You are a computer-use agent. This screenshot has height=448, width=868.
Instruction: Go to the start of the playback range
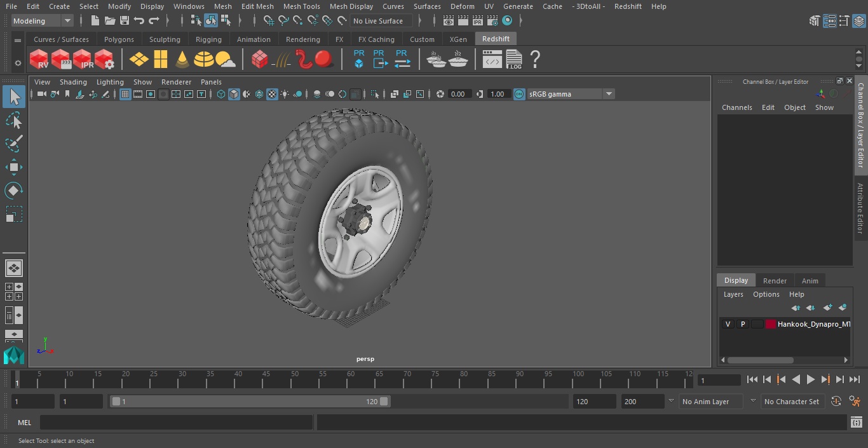coord(752,379)
